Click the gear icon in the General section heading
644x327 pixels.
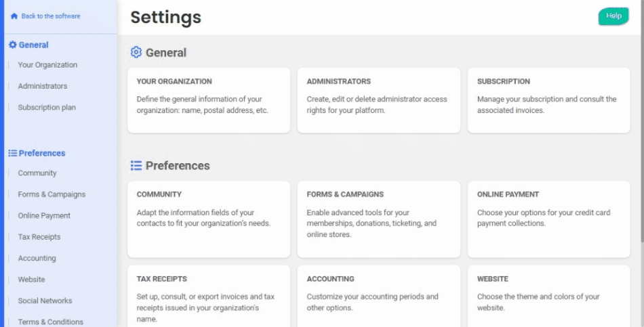(136, 53)
